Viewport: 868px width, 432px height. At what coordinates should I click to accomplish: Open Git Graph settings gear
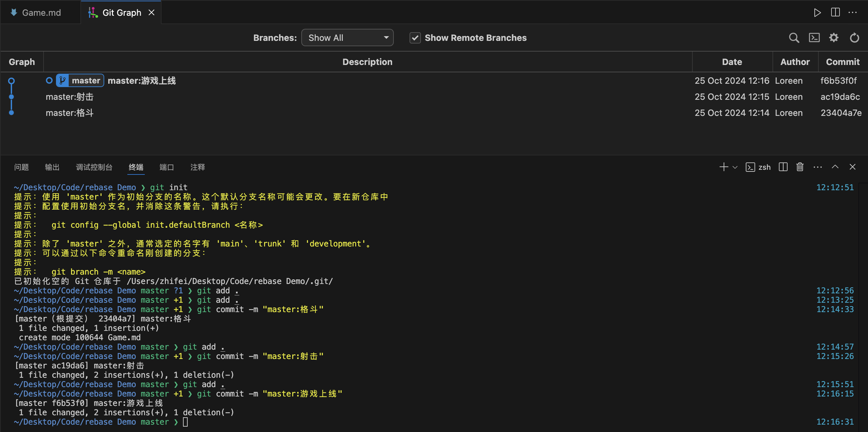point(834,38)
